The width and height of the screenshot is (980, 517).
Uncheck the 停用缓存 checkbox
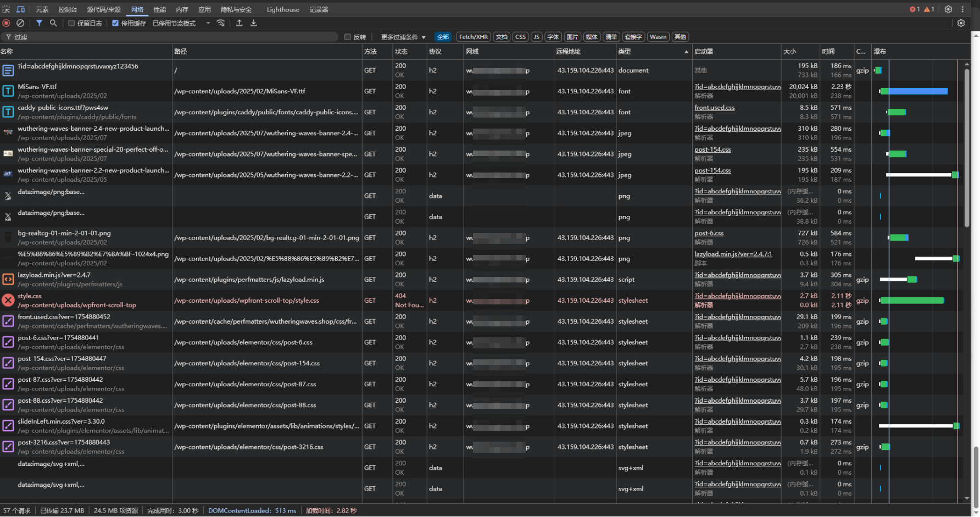[115, 23]
